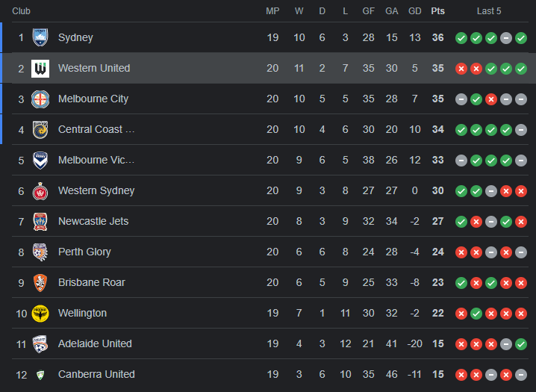The image size is (536, 392).
Task: Click the Sydney club crest icon
Action: click(x=40, y=37)
